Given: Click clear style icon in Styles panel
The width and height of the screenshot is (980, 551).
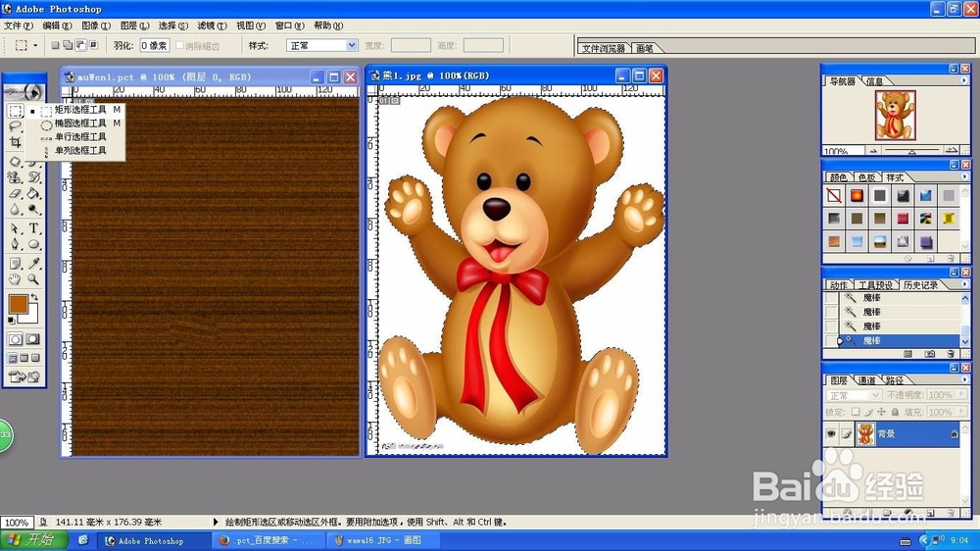Looking at the screenshot, I should coord(908,258).
